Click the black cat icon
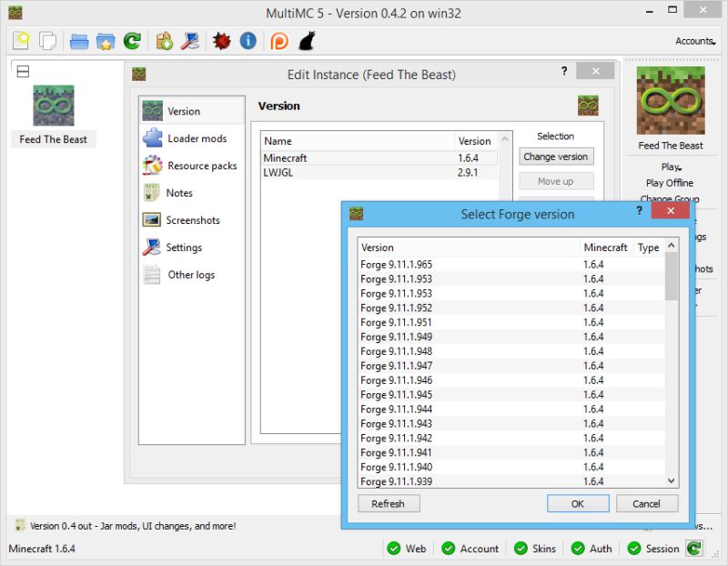 point(307,41)
